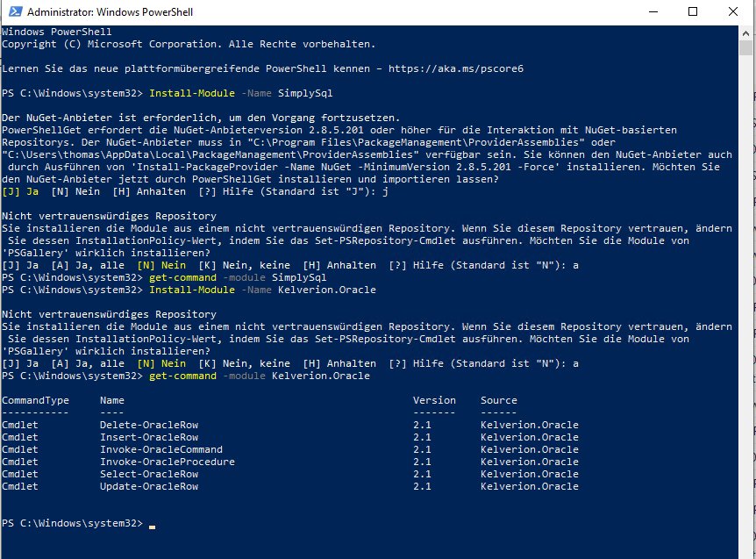This screenshot has height=559, width=756.
Task: Click the Select-OracleRow cmdlet name
Action: pyautogui.click(x=149, y=474)
